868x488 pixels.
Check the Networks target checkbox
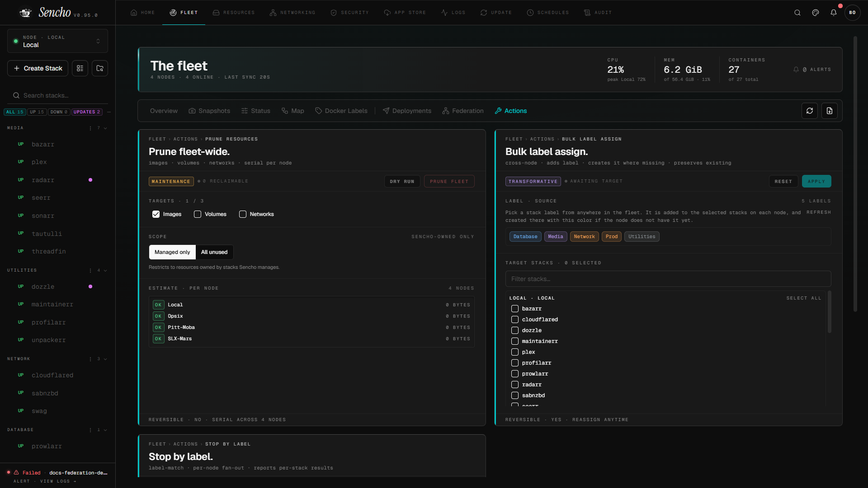click(x=243, y=214)
